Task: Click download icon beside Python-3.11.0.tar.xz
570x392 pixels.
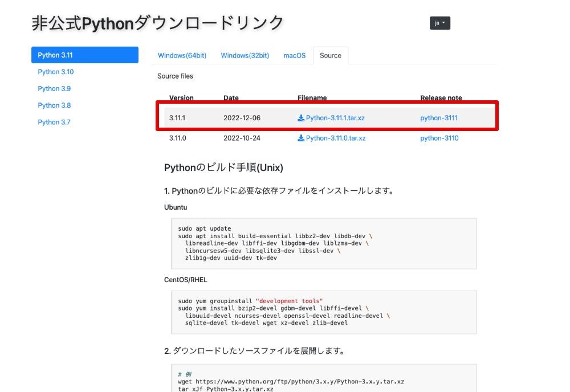Action: pos(300,138)
